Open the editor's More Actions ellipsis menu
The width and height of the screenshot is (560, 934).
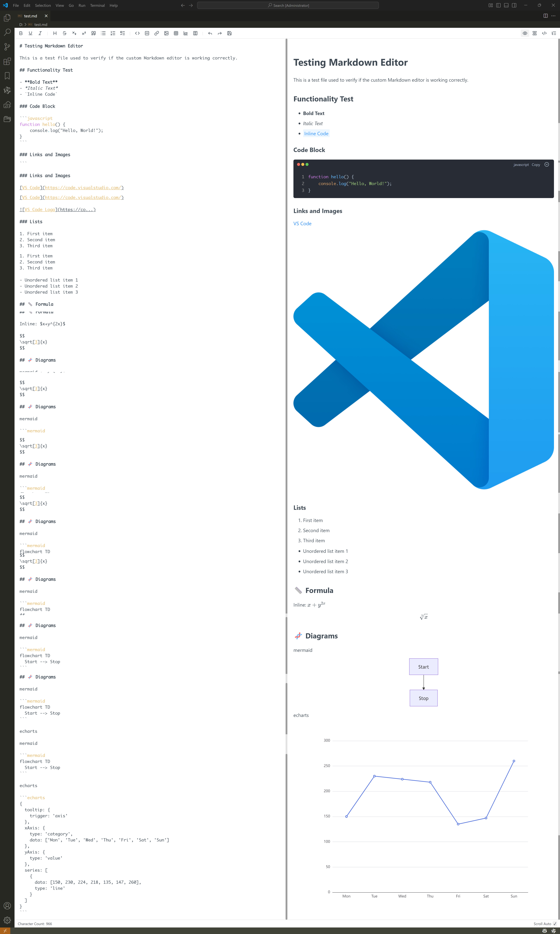click(x=553, y=16)
